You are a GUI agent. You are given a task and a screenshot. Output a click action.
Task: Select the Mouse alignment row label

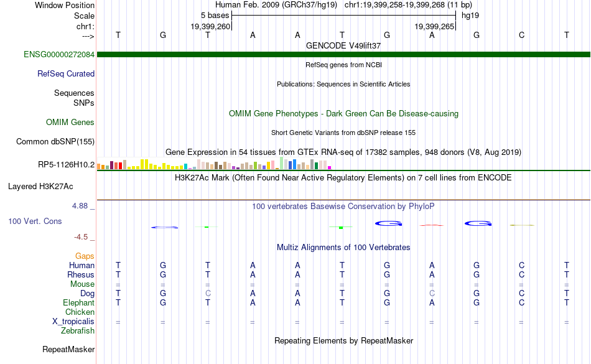(x=82, y=284)
